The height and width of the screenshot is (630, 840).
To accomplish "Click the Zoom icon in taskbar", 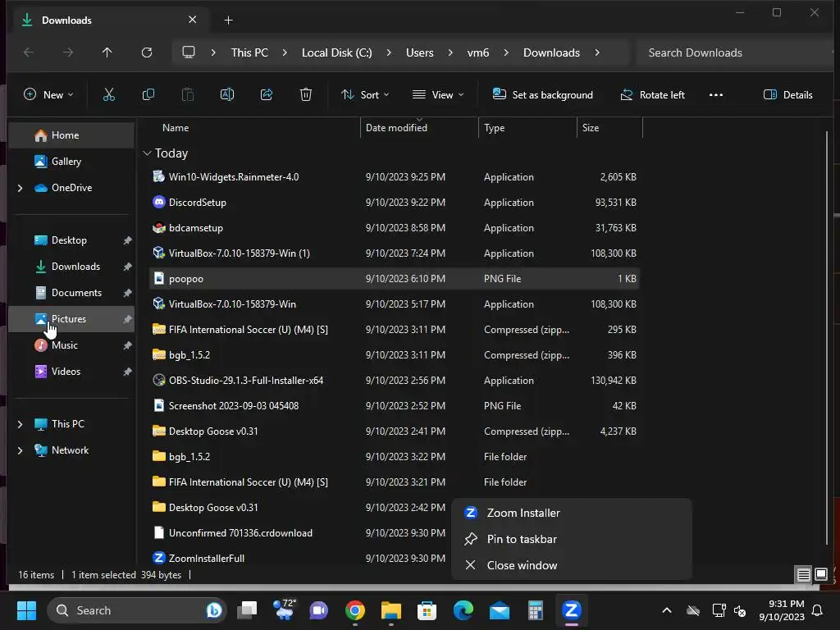I will [571, 610].
